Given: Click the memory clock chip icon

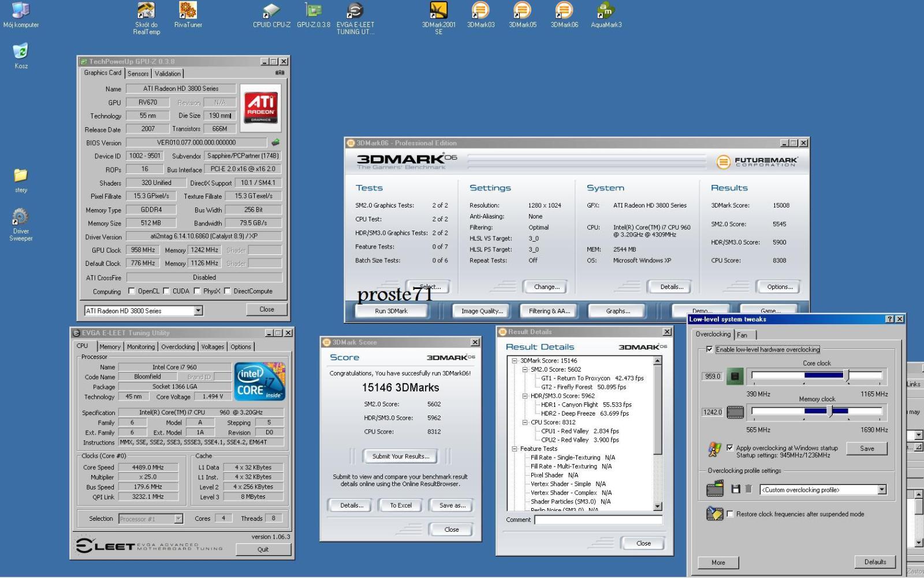Looking at the screenshot, I should tap(735, 412).
